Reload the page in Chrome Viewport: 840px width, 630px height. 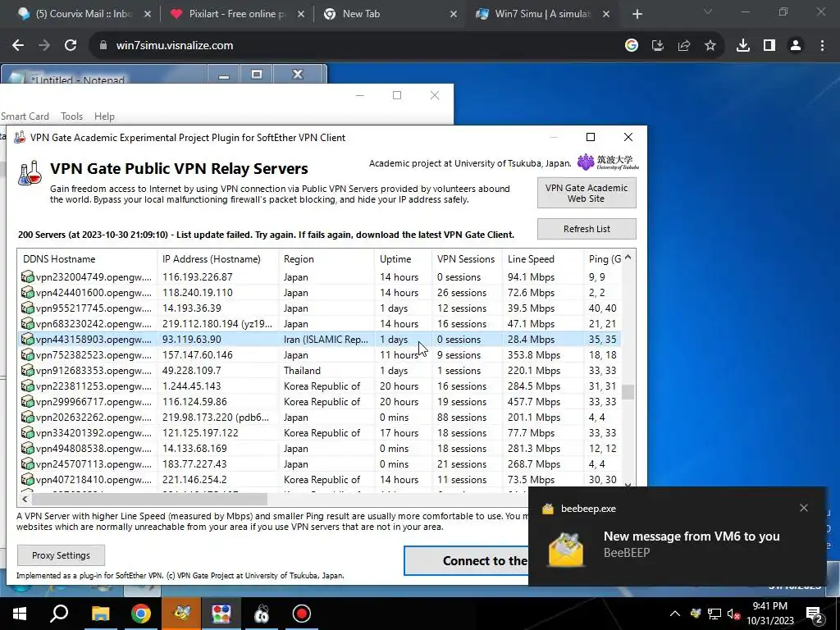click(71, 46)
